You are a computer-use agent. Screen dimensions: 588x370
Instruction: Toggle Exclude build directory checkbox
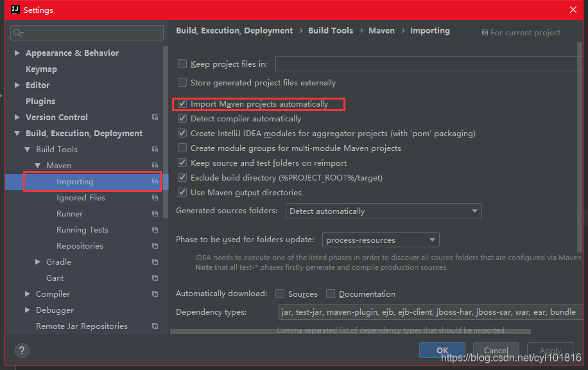182,177
